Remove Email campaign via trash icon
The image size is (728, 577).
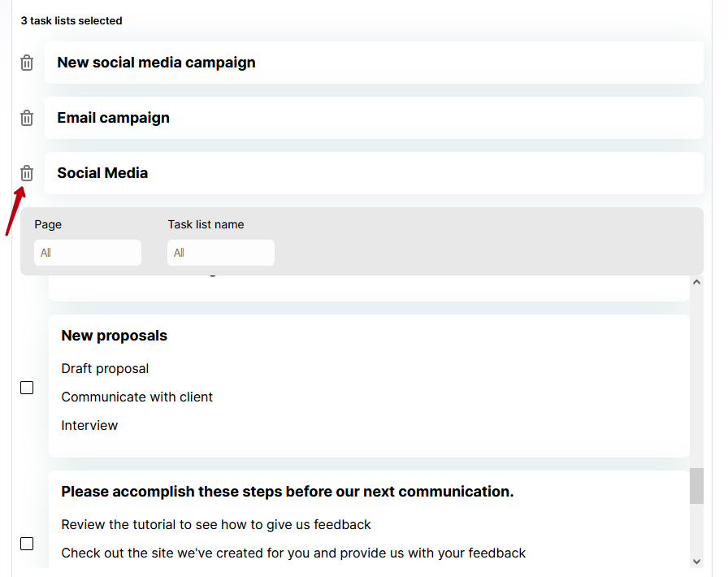coord(27,118)
